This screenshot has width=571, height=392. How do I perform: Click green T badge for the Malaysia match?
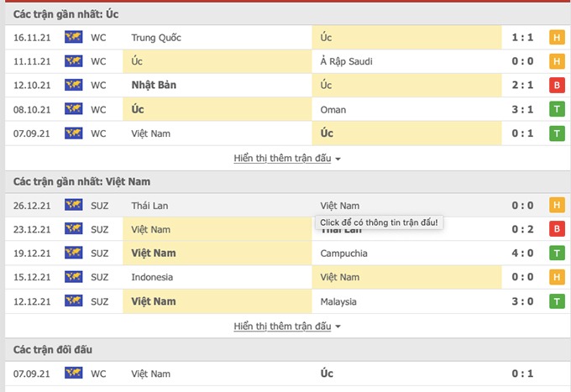point(556,301)
